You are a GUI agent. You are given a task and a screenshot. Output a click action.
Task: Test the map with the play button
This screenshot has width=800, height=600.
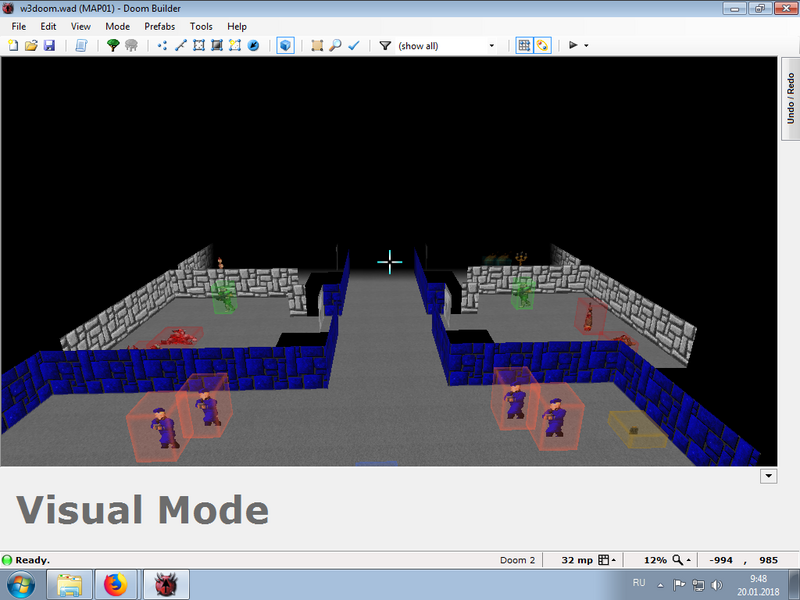[x=573, y=45]
